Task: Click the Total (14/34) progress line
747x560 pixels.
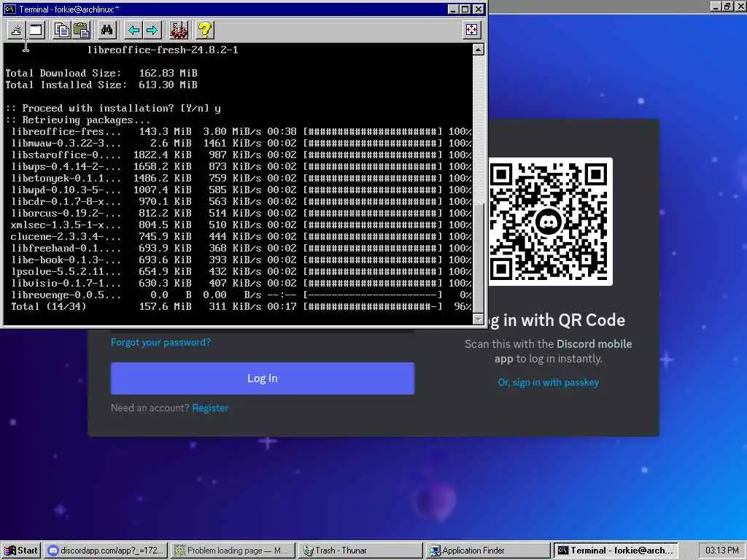Action: click(x=241, y=307)
